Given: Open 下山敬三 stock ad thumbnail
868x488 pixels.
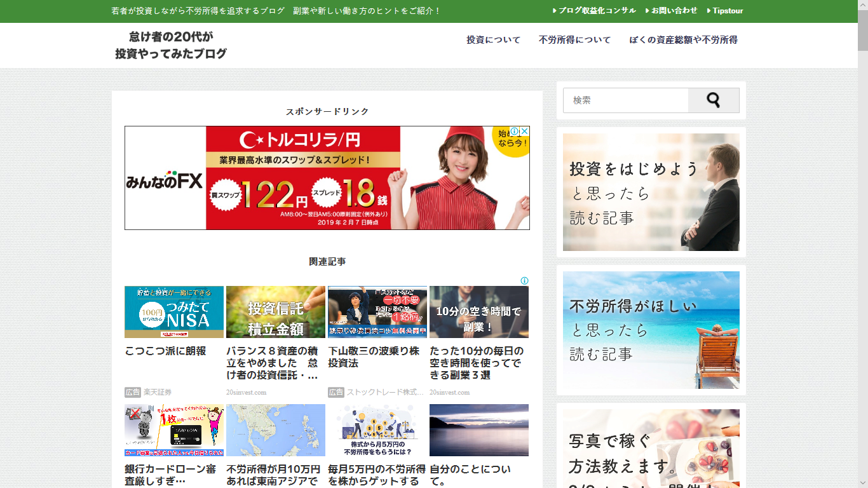Looking at the screenshot, I should click(x=377, y=312).
